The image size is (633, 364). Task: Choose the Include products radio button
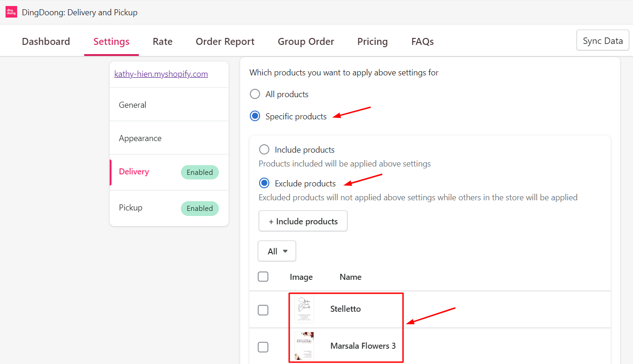(264, 150)
